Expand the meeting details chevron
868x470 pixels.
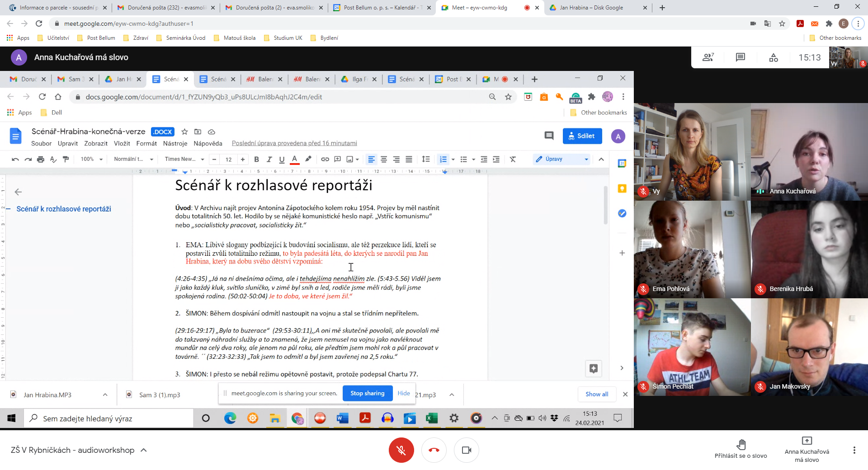[144, 450]
